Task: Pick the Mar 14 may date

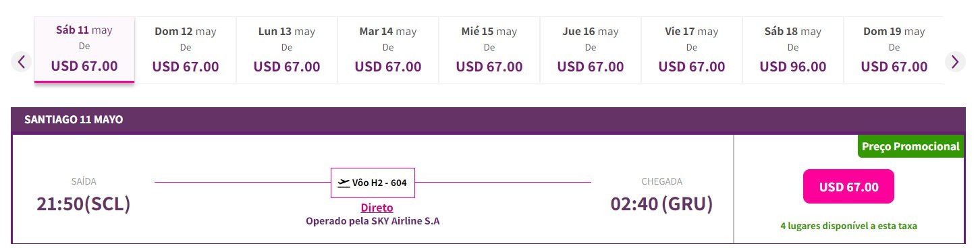Action: click(x=388, y=50)
